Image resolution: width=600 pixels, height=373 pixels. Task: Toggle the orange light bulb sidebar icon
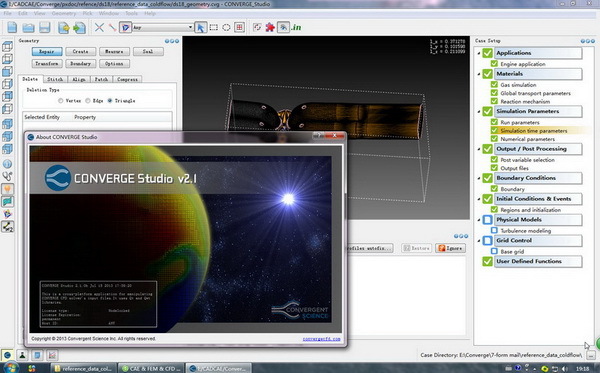7,189
